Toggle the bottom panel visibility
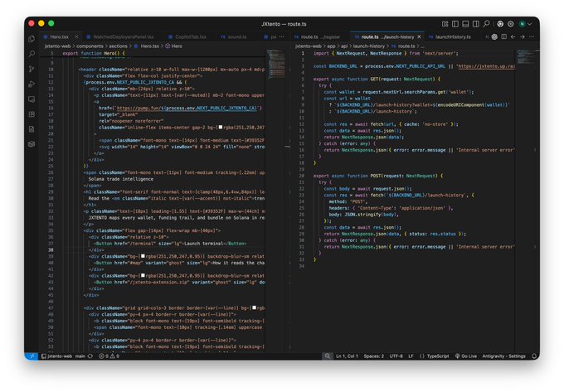The height and width of the screenshot is (392, 564). pos(465,24)
